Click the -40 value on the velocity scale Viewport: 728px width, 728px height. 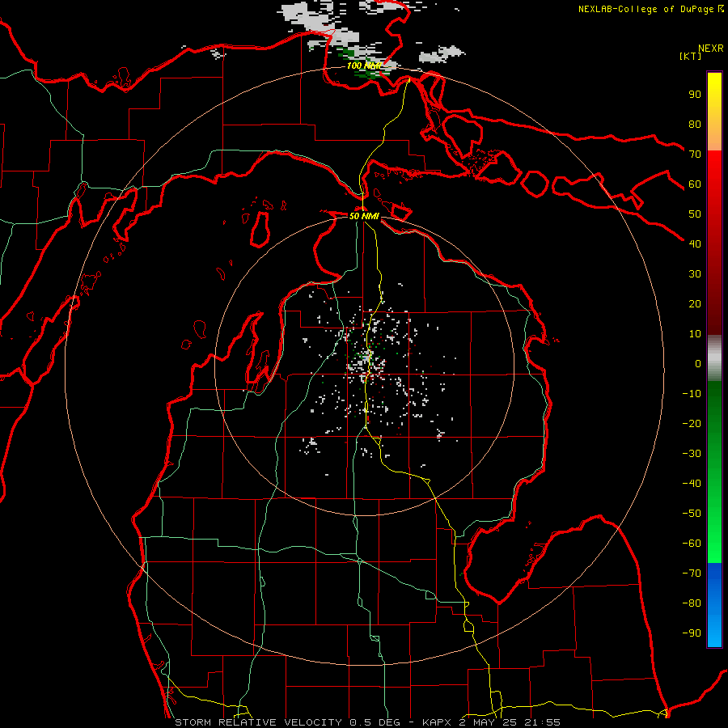(x=692, y=484)
